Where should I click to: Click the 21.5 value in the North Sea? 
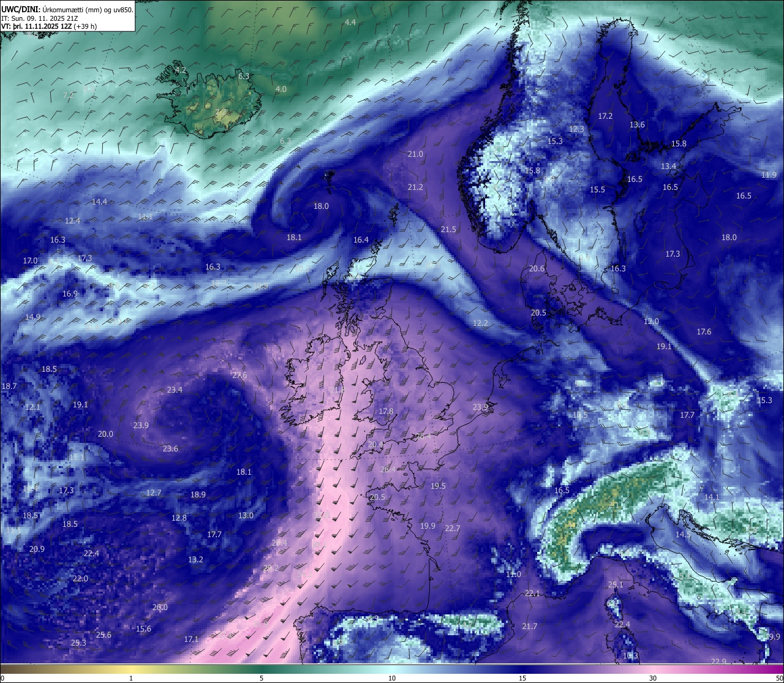click(x=448, y=230)
